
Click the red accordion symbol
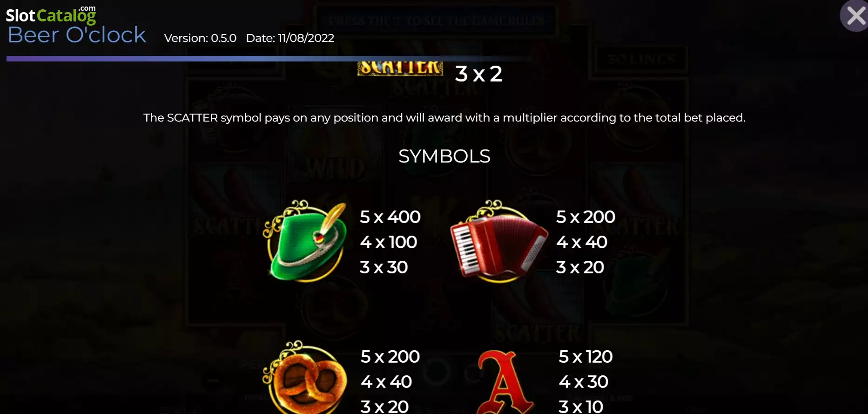tap(498, 241)
